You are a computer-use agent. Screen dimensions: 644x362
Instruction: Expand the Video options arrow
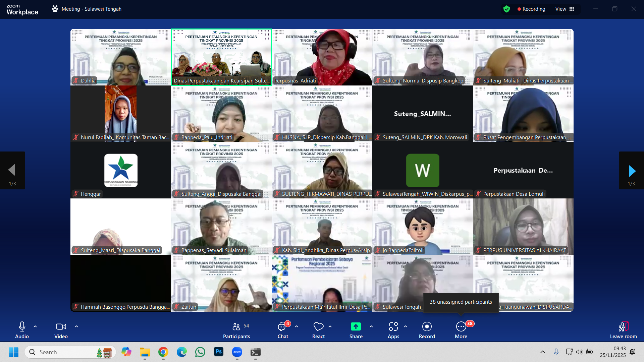(76, 326)
